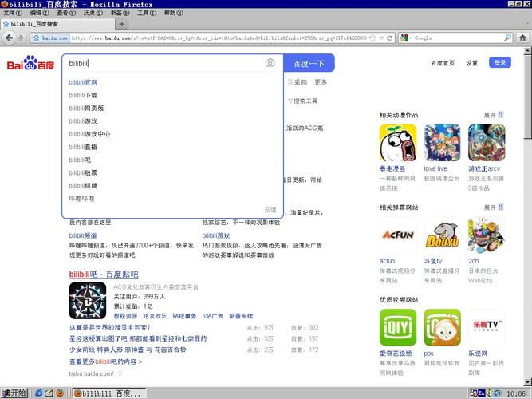This screenshot has width=532, height=399.
Task: Open the 更多 search category tab
Action: [321, 82]
